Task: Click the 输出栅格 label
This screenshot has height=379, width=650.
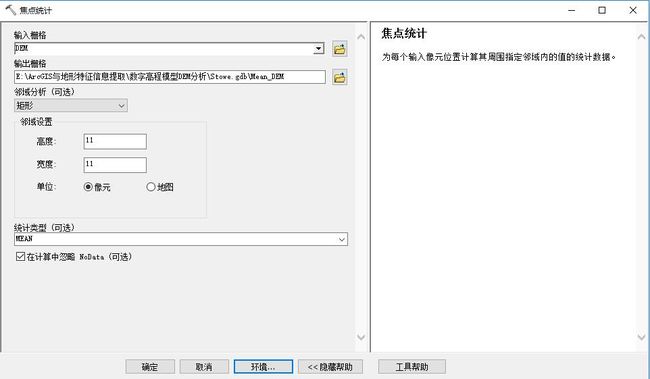Action: [x=30, y=63]
